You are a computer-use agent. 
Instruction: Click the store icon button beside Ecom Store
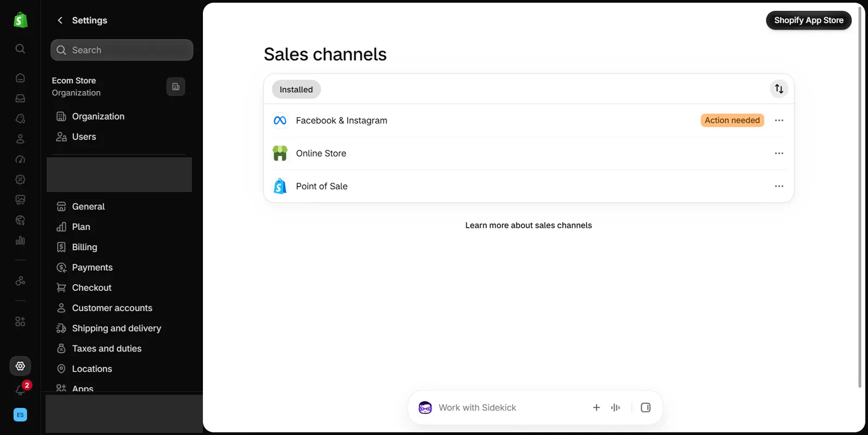[176, 87]
